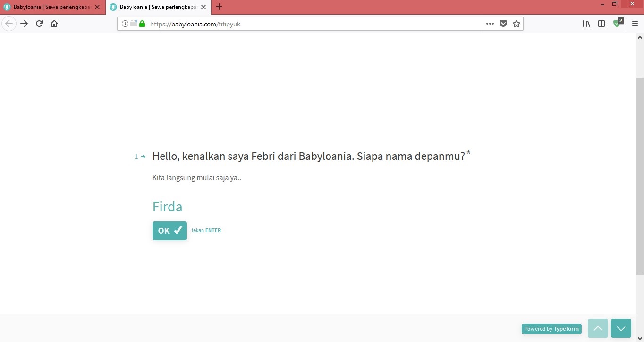Show site information icon in address bar
Image resolution: width=644 pixels, height=342 pixels.
(125, 24)
